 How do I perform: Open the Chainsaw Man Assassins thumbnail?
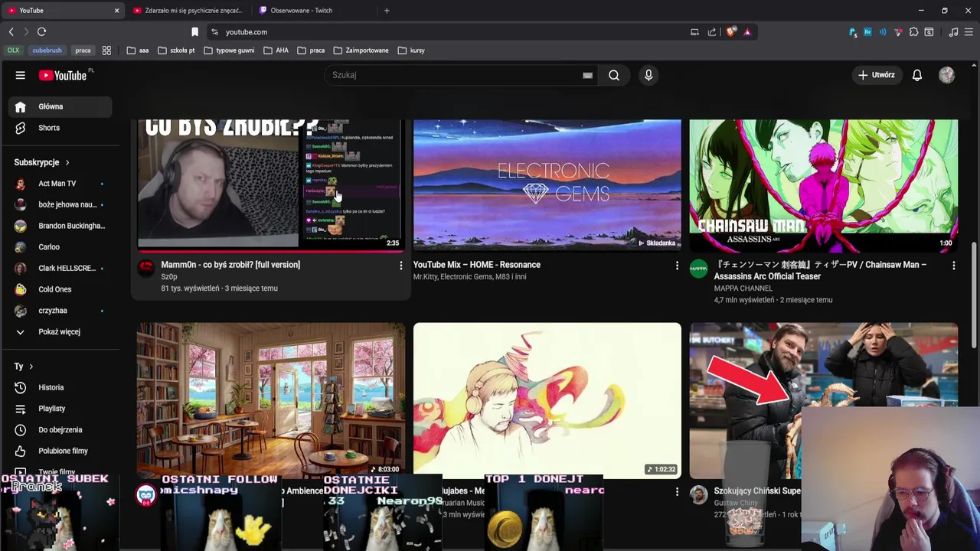coord(823,184)
